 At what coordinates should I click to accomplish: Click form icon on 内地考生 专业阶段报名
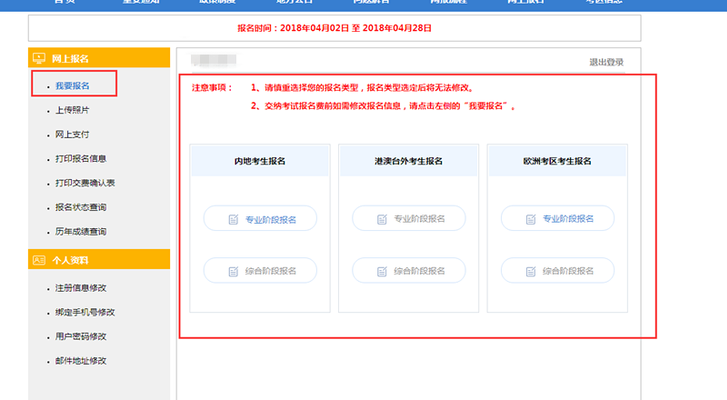pyautogui.click(x=232, y=219)
